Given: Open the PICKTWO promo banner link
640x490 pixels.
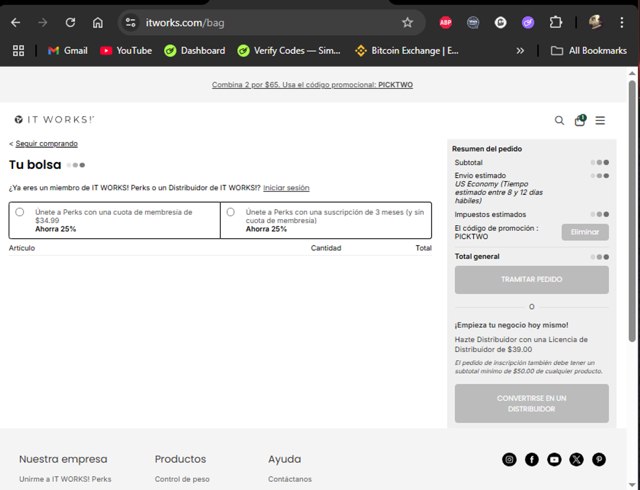Looking at the screenshot, I should [312, 85].
